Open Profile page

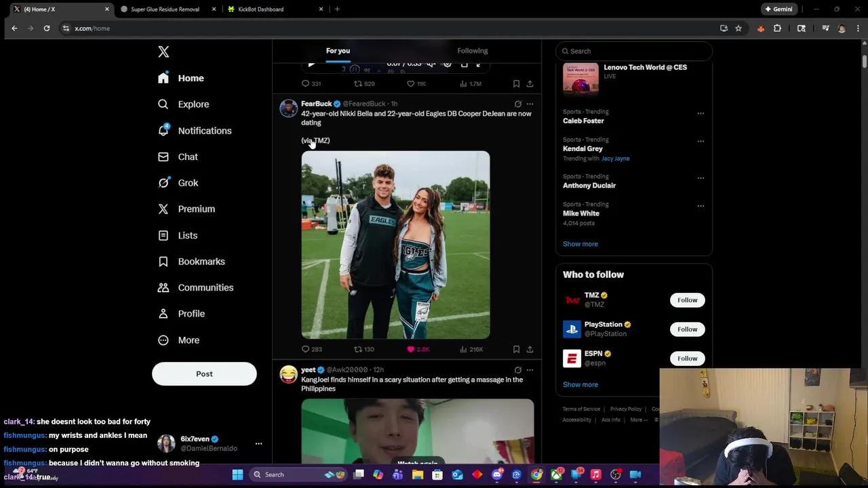click(x=181, y=314)
